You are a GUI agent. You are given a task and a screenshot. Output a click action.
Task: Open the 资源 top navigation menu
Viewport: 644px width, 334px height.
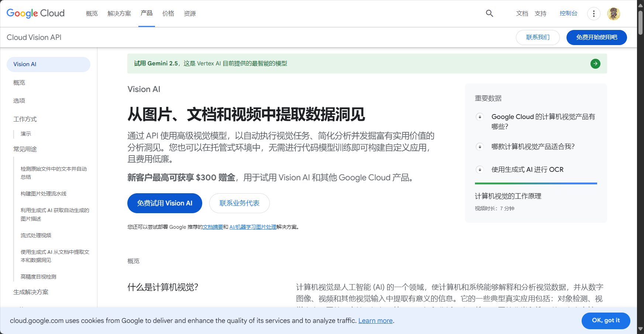coord(190,13)
